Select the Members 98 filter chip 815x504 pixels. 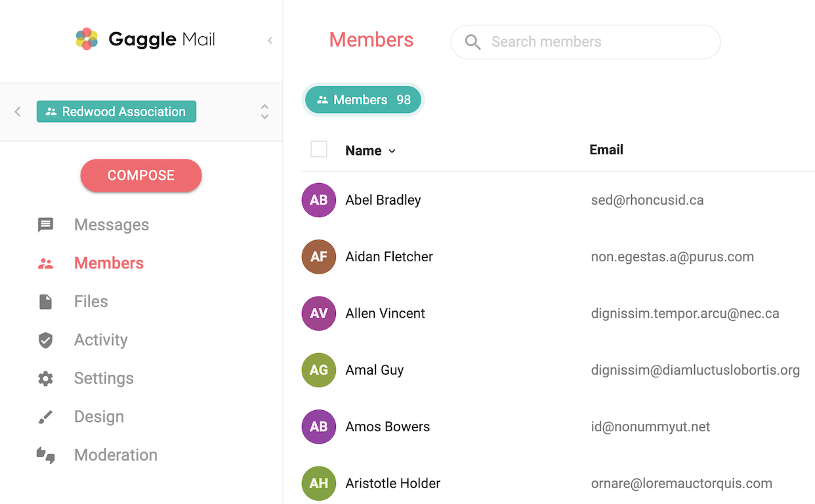[x=363, y=100]
